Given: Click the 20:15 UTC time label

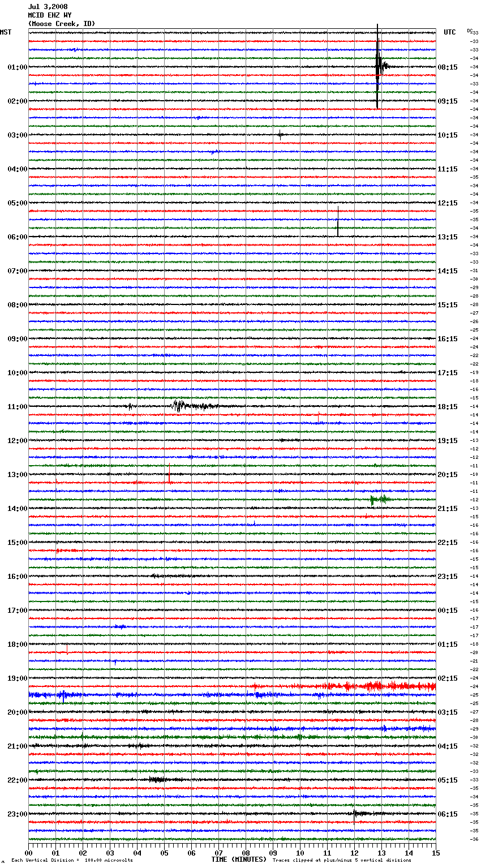Looking at the screenshot, I should point(448,475).
